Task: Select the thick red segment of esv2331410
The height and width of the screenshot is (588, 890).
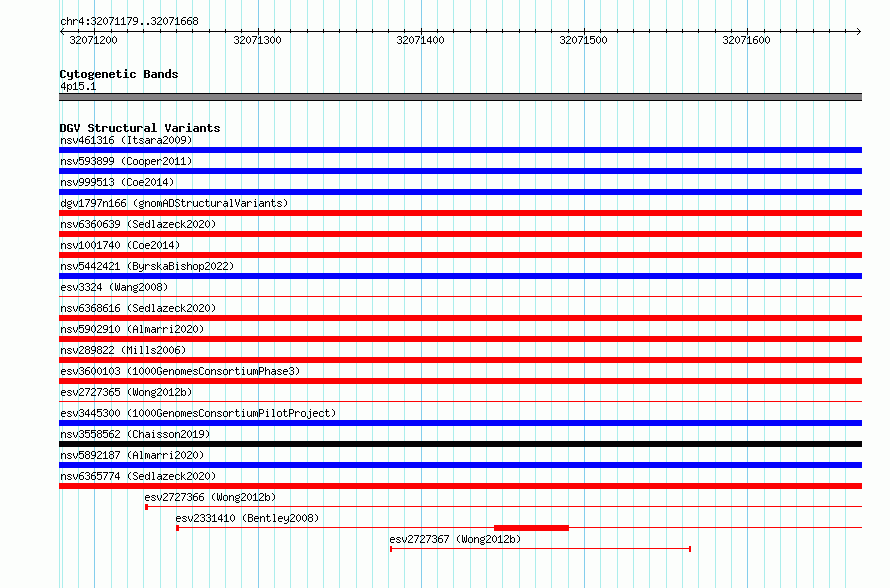Action: tap(531, 528)
